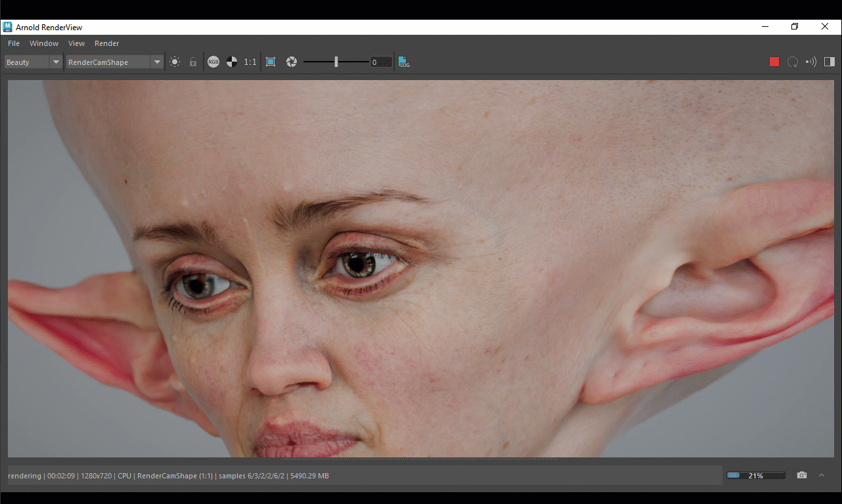
Task: Enable the progressive render signal icon
Action: pos(810,62)
